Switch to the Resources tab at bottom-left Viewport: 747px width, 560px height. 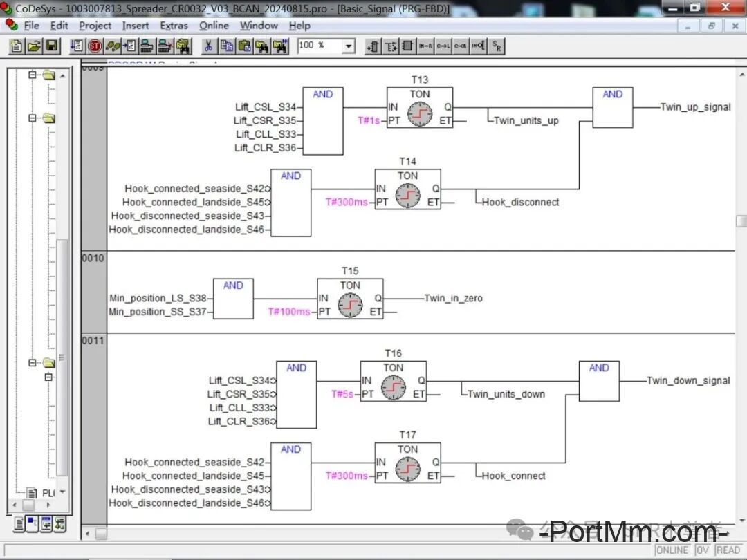[61, 524]
